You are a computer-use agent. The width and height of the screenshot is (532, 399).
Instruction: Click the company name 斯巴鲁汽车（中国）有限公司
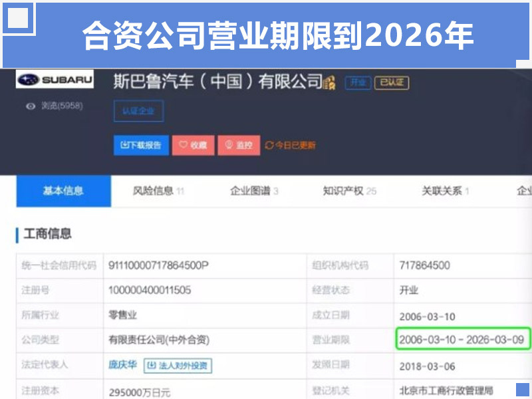(x=218, y=81)
